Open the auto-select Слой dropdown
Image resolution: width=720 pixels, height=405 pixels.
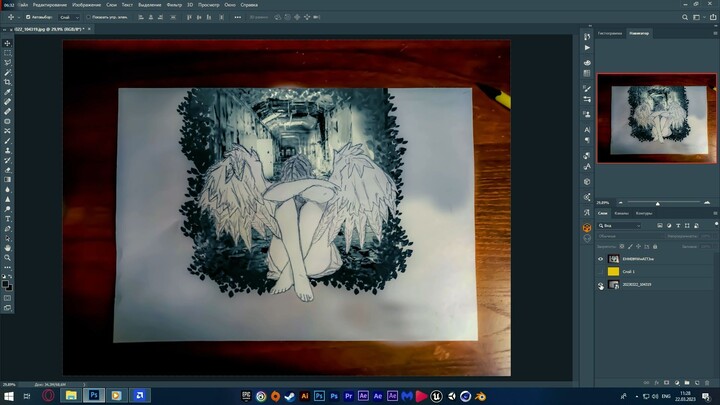tap(68, 17)
